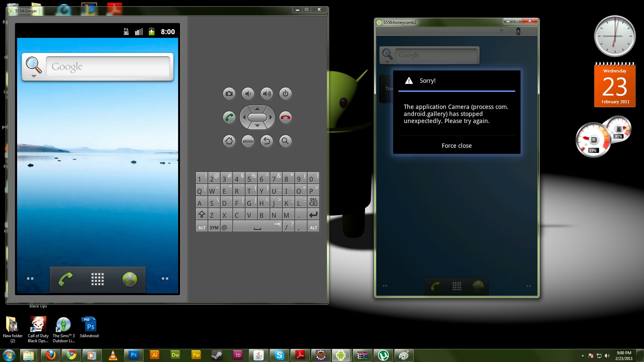Image resolution: width=644 pixels, height=362 pixels.
Task: Click the 0 key on emulator keyboard
Action: (313, 178)
